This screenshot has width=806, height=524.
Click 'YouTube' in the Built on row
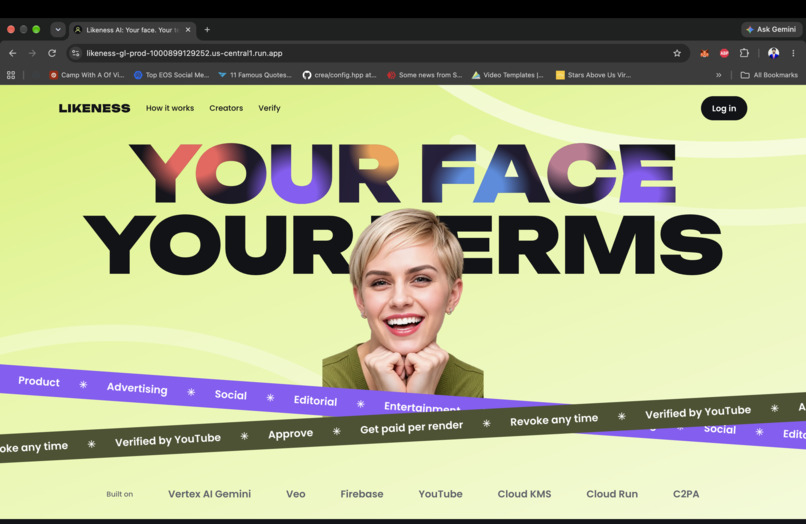(441, 494)
